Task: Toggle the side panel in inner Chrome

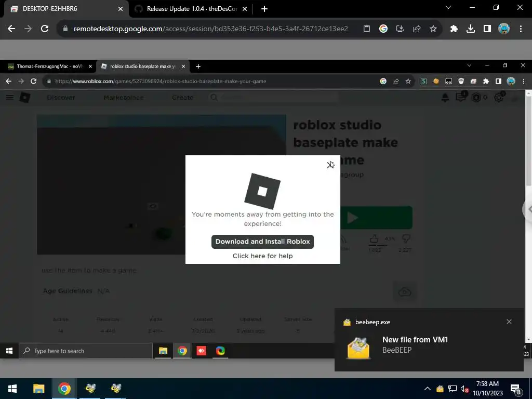Action: [498, 81]
